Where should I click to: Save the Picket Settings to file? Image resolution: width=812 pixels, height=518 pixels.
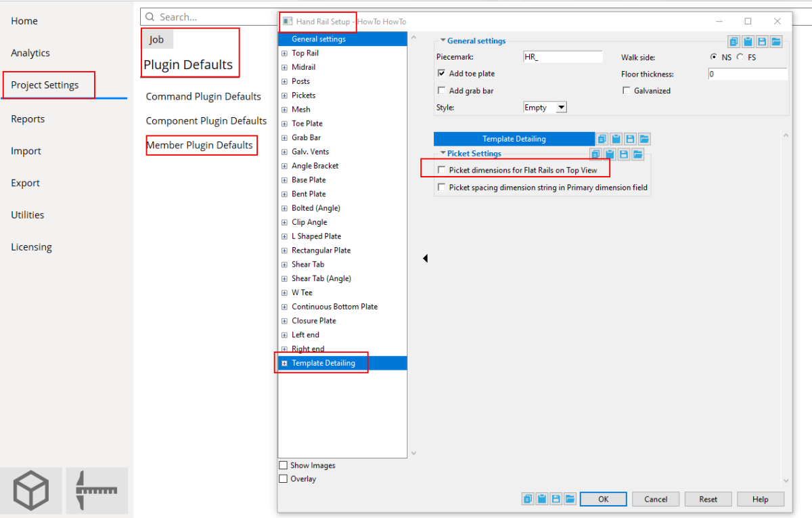coord(624,154)
